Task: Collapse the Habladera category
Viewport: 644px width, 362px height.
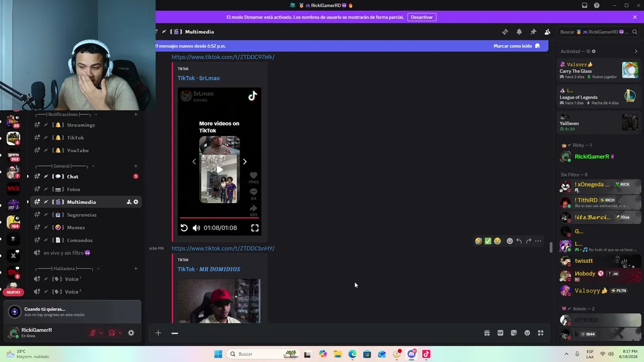Action: click(x=67, y=268)
